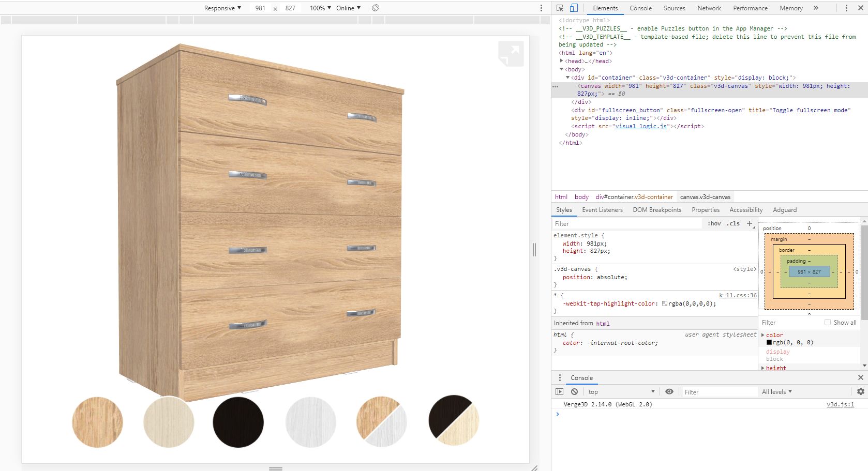This screenshot has width=868, height=471.
Task: Open Online throttling dropdown
Action: [x=348, y=8]
